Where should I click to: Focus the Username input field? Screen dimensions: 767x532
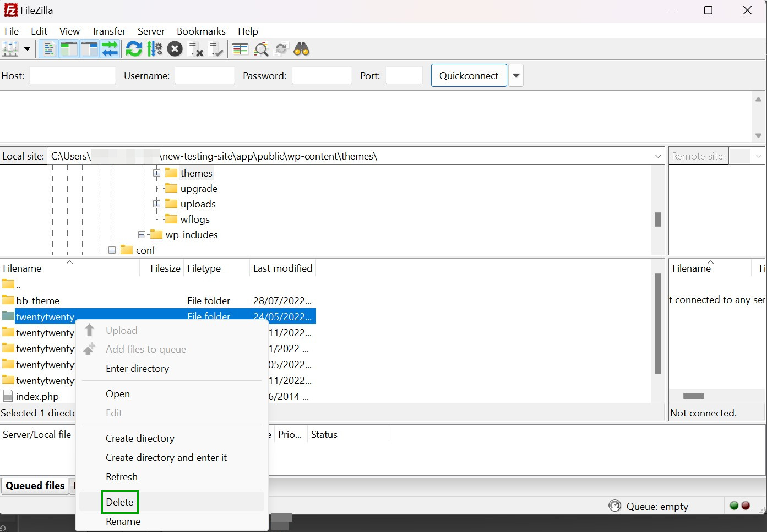pos(205,75)
